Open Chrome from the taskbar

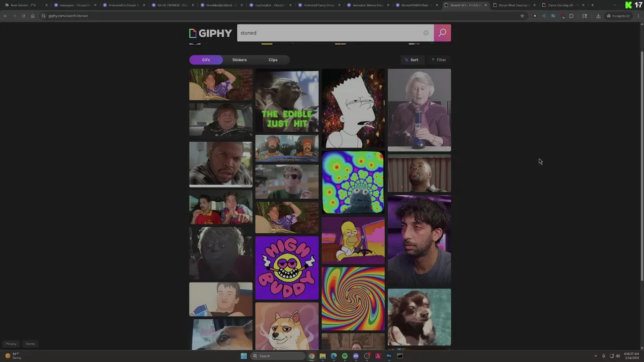point(311,356)
